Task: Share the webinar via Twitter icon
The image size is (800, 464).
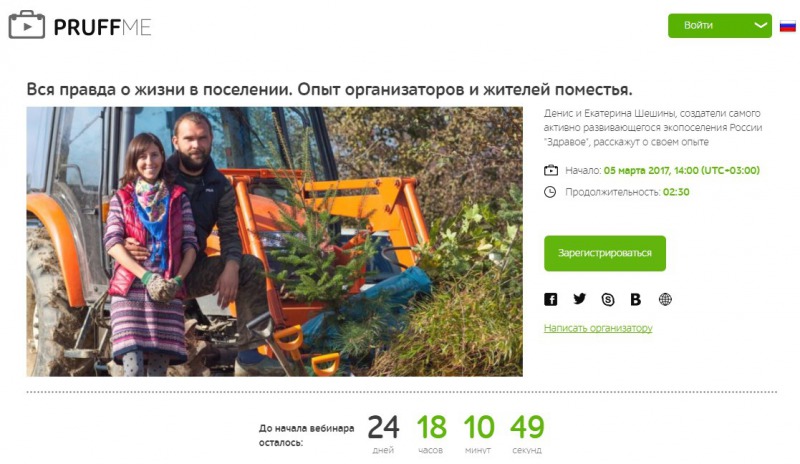Action: point(579,299)
